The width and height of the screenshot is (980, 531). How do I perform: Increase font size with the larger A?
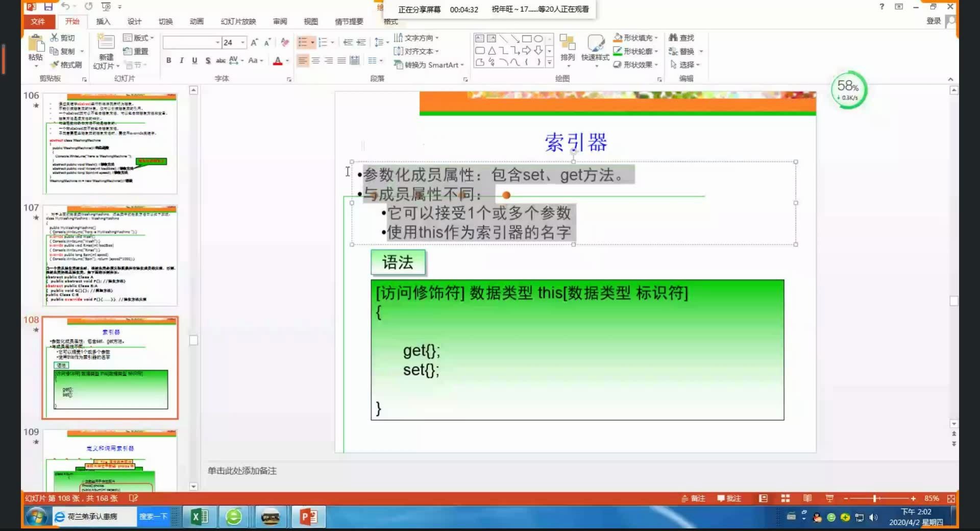pyautogui.click(x=254, y=42)
